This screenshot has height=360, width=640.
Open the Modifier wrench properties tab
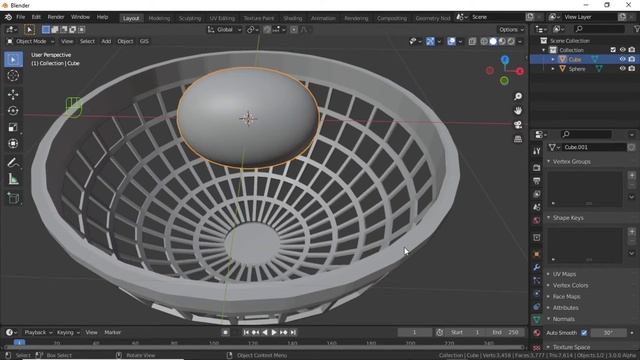click(537, 267)
